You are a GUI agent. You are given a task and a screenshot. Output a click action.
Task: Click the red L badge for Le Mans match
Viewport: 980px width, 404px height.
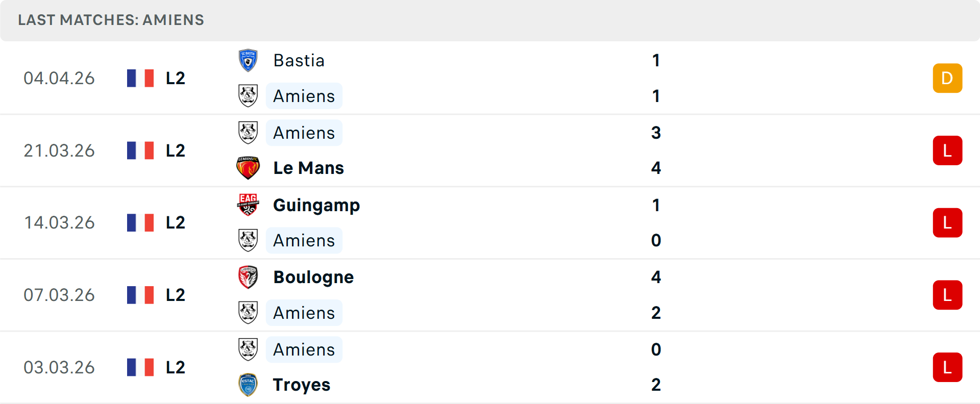point(947,150)
